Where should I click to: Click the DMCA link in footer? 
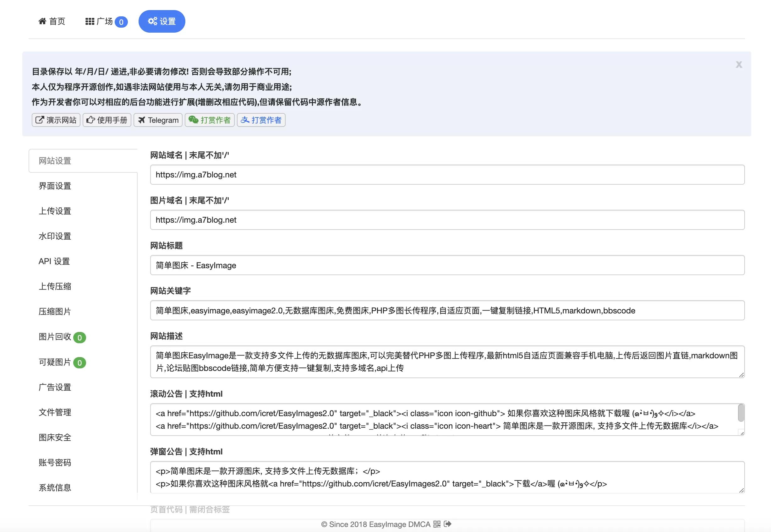419,524
